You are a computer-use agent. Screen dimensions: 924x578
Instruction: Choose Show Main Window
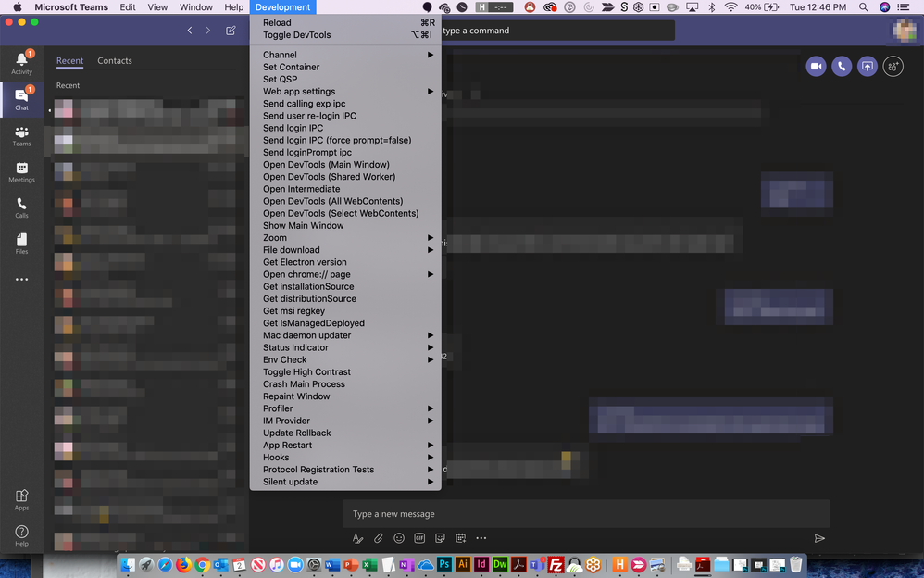[345, 225]
